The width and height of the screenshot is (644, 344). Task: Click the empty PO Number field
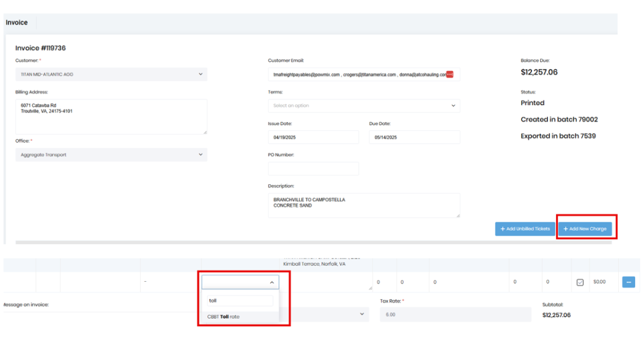(313, 169)
